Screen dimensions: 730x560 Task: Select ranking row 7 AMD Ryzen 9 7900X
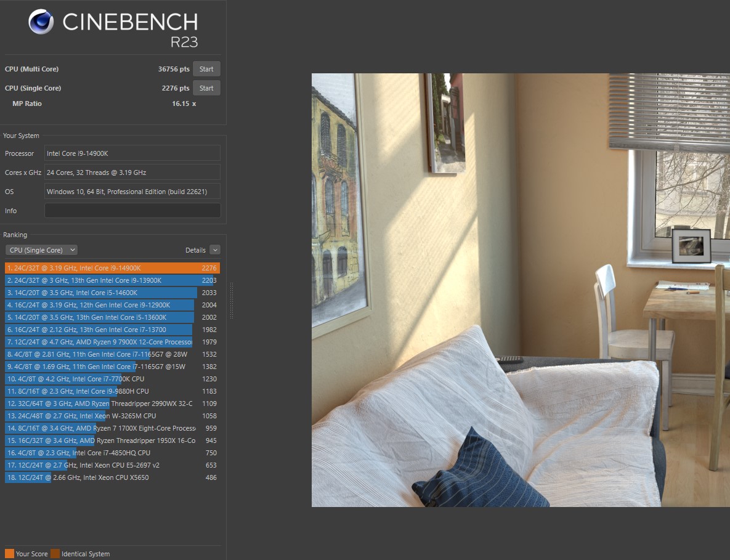pyautogui.click(x=112, y=342)
